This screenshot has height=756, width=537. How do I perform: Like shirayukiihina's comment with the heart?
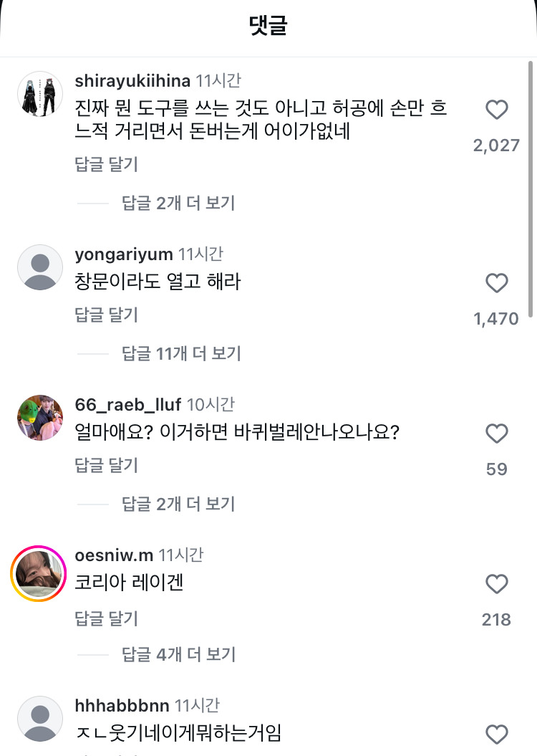pyautogui.click(x=496, y=110)
